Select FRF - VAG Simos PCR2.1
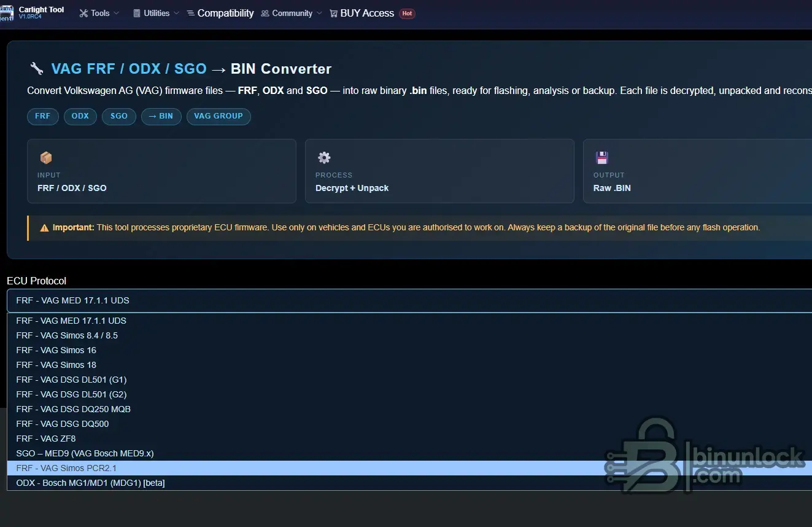 (409, 468)
